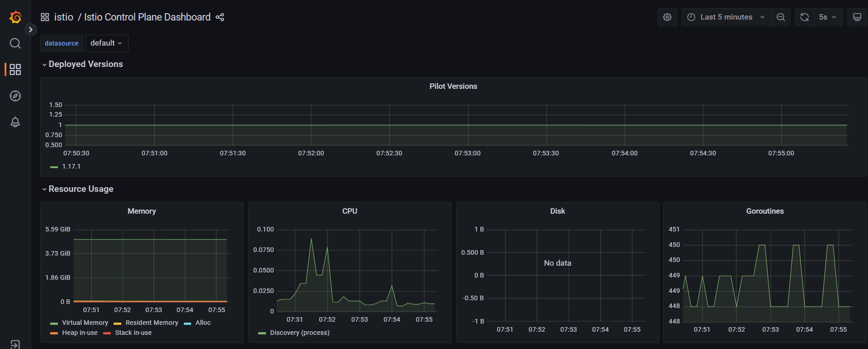Open the Disk panel title menu
Viewport: 868px width, 349px height.
tap(557, 211)
